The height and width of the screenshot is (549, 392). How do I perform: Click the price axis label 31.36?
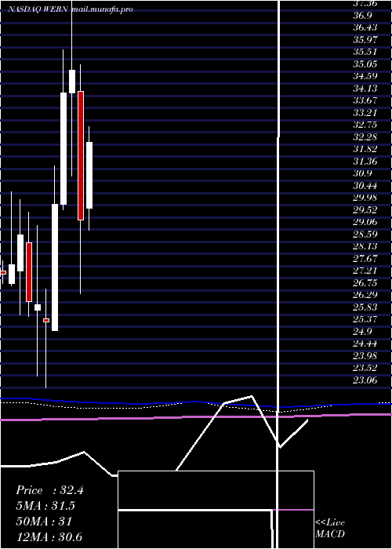click(365, 161)
